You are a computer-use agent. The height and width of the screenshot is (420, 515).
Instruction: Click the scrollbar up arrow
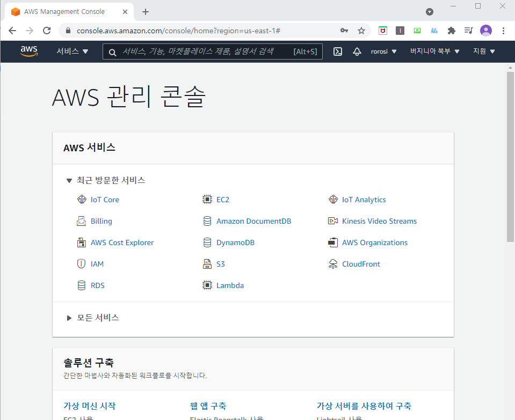coord(510,67)
